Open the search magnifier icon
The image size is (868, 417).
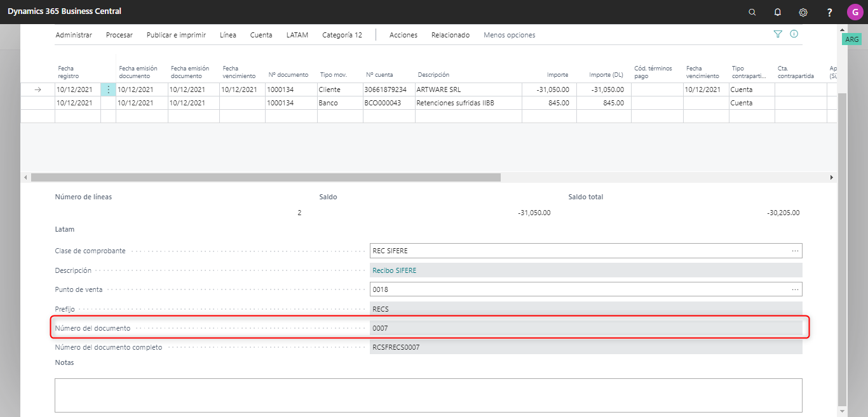[752, 12]
